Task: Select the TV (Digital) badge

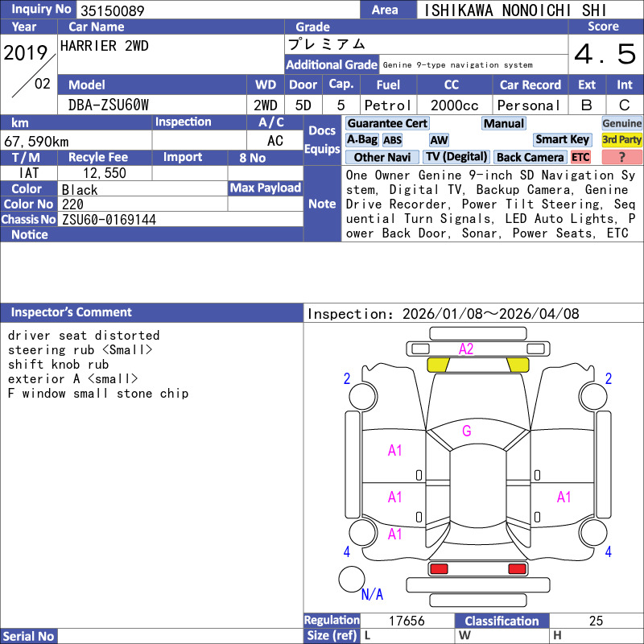Action: point(456,157)
